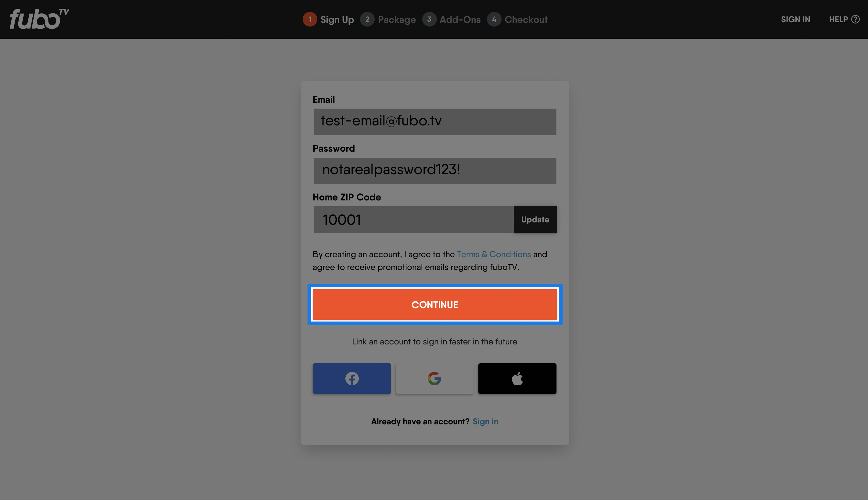The height and width of the screenshot is (500, 868).
Task: Click the Terms & Conditions link
Action: coord(494,254)
